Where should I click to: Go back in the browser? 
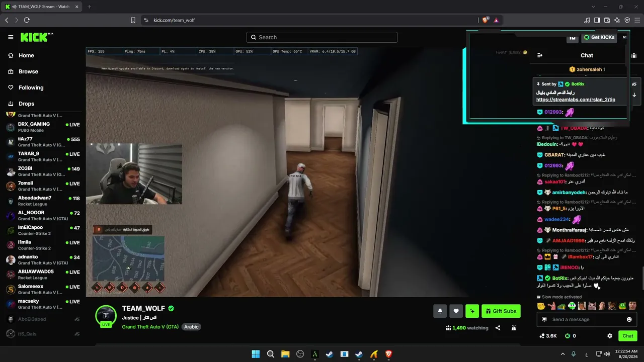7,20
